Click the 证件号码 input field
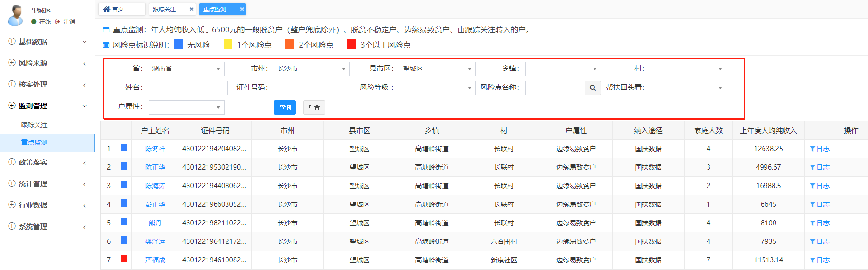The width and height of the screenshot is (868, 270). 313,88
